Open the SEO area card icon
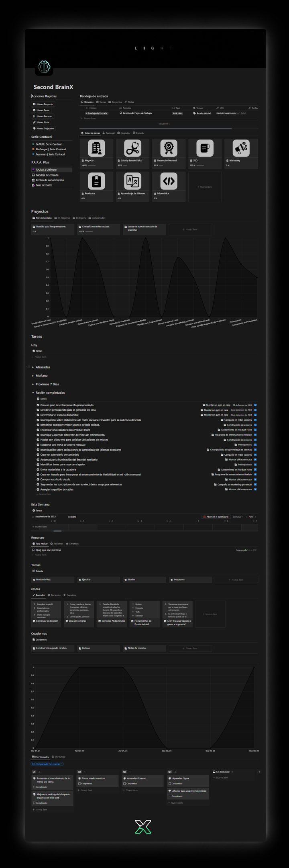The width and height of the screenshot is (289, 868). coord(205,148)
